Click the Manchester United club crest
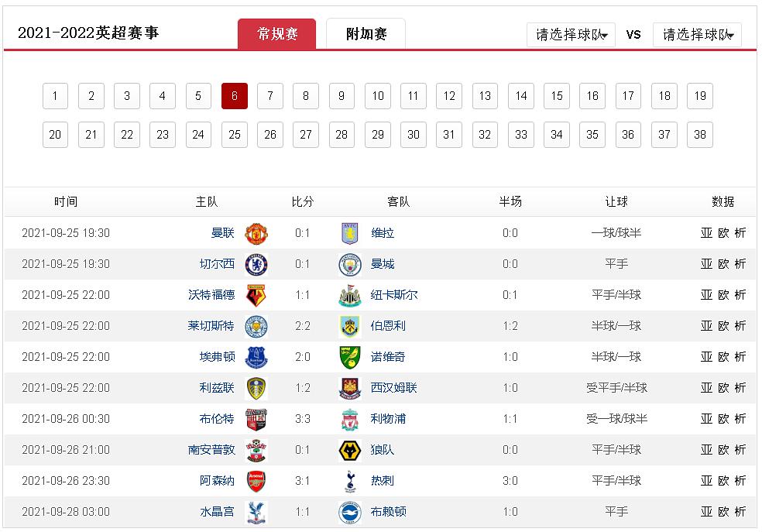762x532 pixels. [256, 233]
